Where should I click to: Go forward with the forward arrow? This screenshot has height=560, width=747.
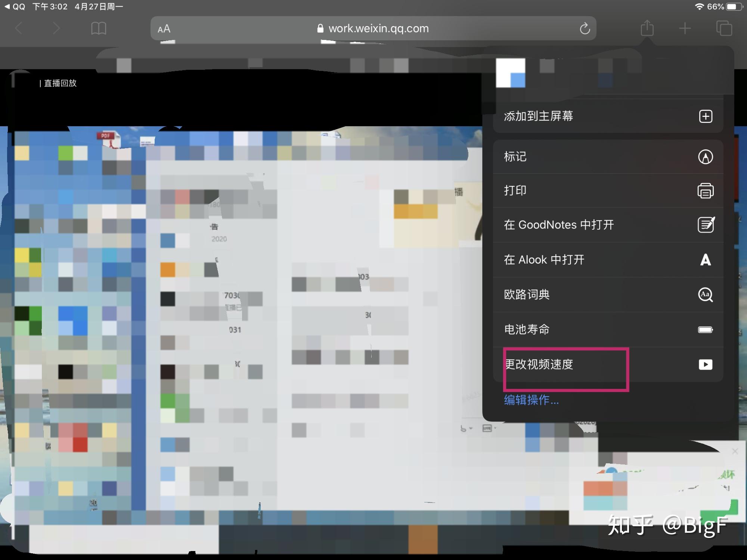click(56, 28)
